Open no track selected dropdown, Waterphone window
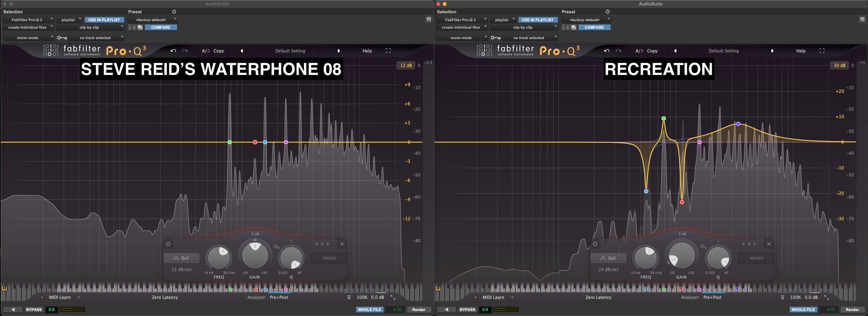The image size is (868, 316). [x=97, y=38]
